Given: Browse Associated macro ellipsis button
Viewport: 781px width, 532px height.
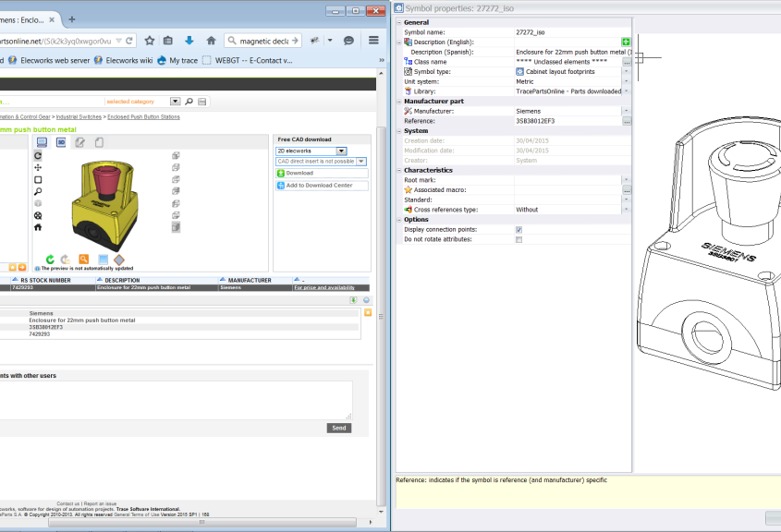Looking at the screenshot, I should coord(627,190).
